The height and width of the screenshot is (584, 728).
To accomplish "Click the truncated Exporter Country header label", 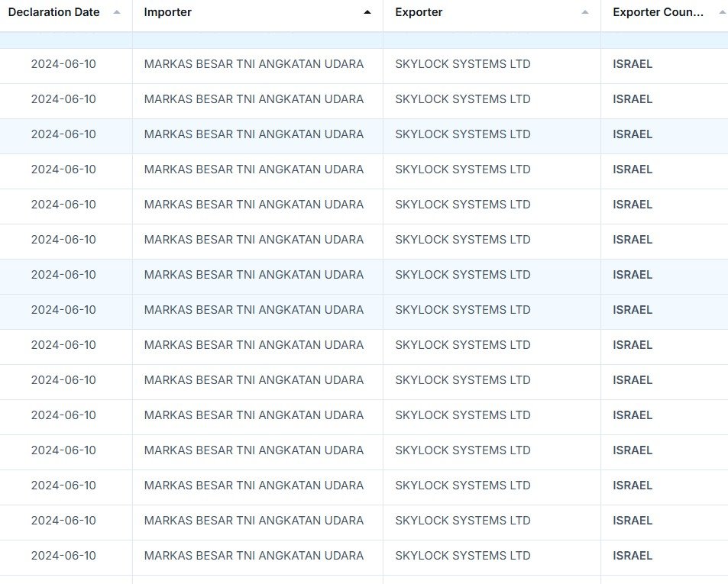I will click(x=658, y=12).
